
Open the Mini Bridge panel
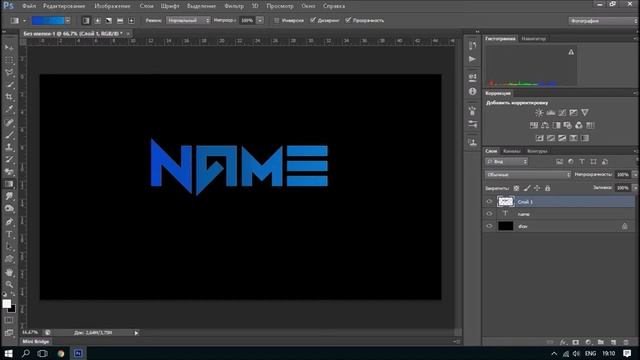tap(36, 342)
